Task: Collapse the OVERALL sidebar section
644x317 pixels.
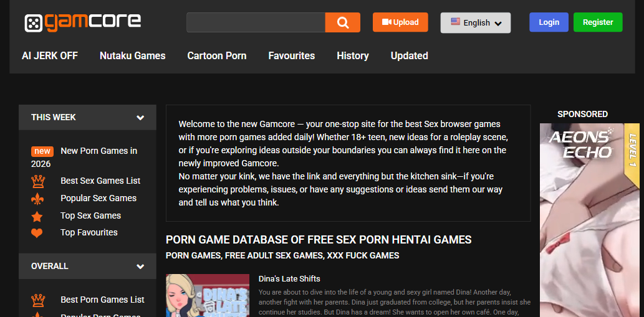Action: [87, 266]
